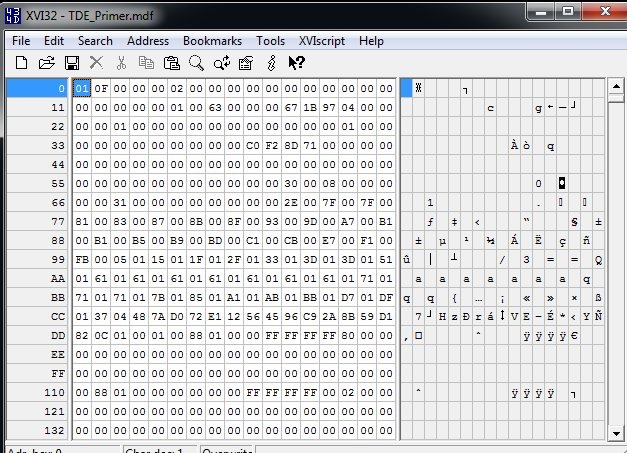Click the Search again toolbar icon
Viewport: 627px width, 453px height.
click(x=221, y=62)
